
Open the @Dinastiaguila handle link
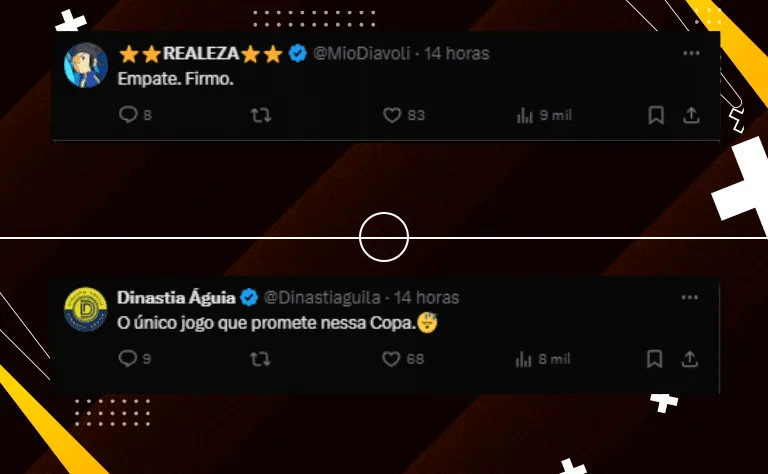click(324, 297)
